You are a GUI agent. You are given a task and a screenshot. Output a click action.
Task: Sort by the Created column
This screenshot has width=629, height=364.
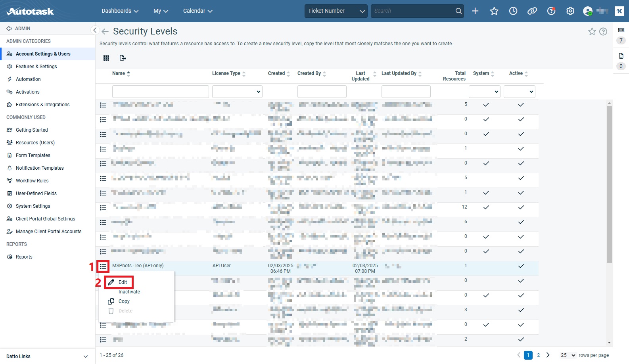279,73
